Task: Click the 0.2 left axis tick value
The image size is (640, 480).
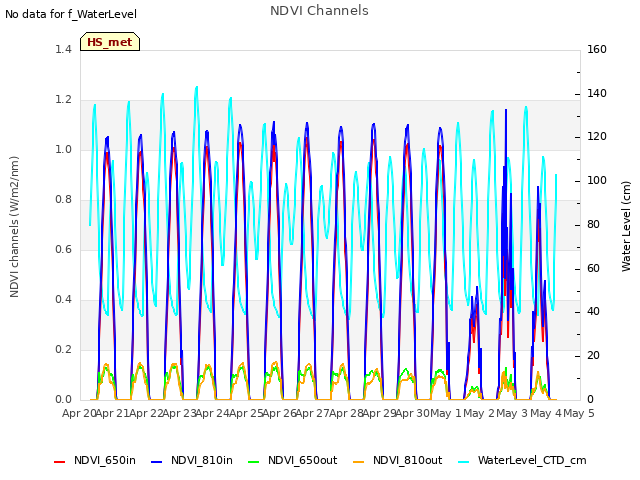Action: click(63, 350)
